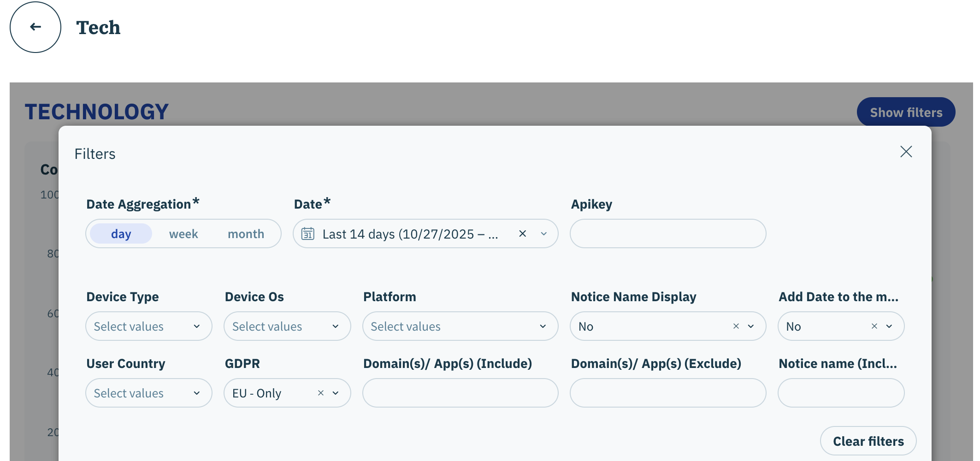This screenshot has height=461, width=980.
Task: Clear the Last 14 days date selection
Action: coord(522,233)
